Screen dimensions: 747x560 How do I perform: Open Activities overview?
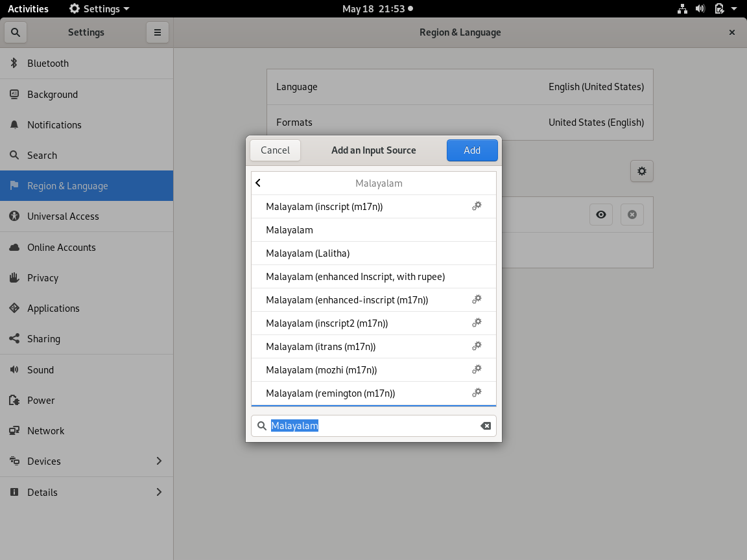(x=28, y=9)
